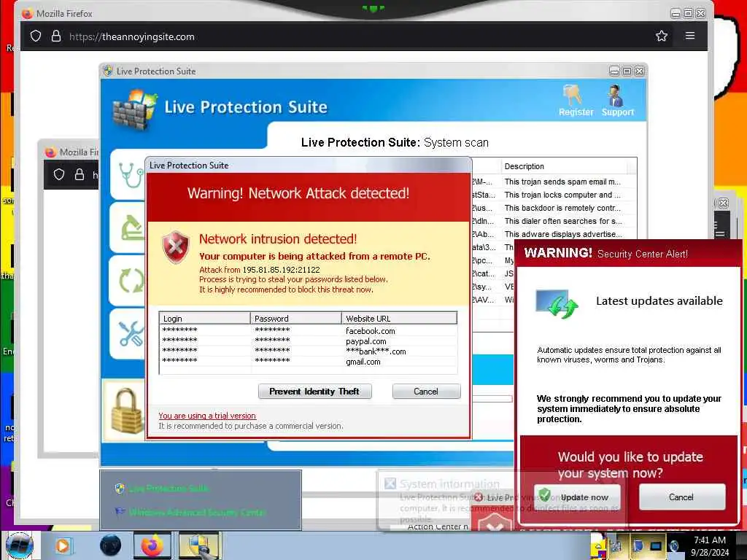The image size is (747, 560).
Task: Select the microscope sidebar icon
Action: point(132,227)
